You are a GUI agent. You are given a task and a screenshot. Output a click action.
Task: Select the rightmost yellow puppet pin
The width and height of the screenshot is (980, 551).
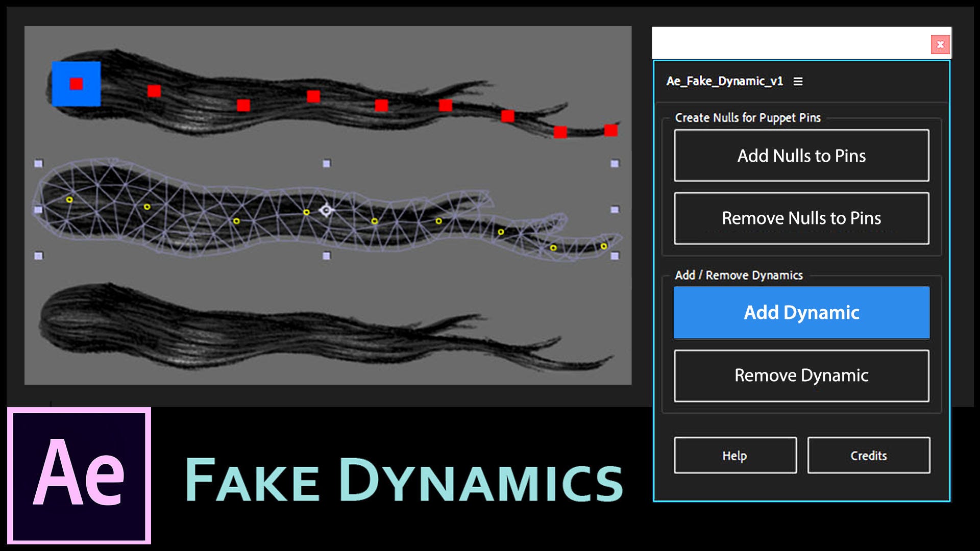(604, 246)
